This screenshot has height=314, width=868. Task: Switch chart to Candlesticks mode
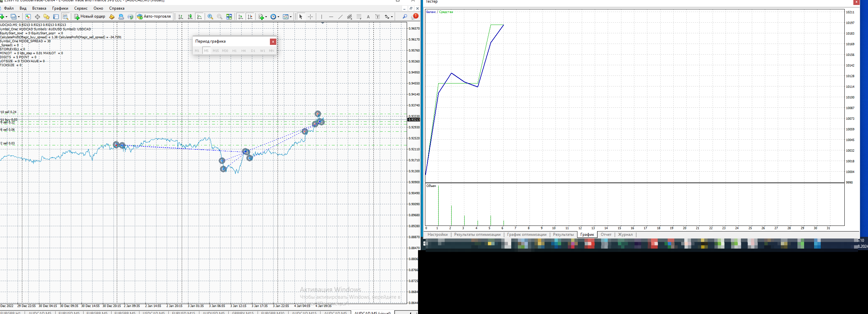coord(190,17)
